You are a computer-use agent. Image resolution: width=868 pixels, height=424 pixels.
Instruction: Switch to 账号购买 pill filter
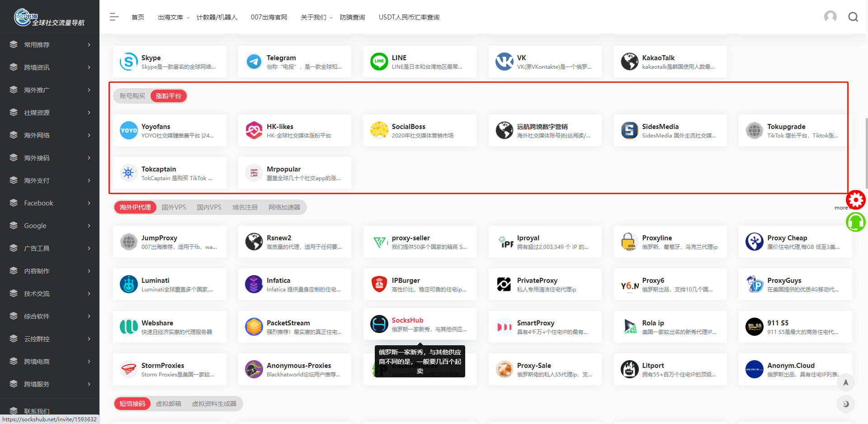point(132,95)
